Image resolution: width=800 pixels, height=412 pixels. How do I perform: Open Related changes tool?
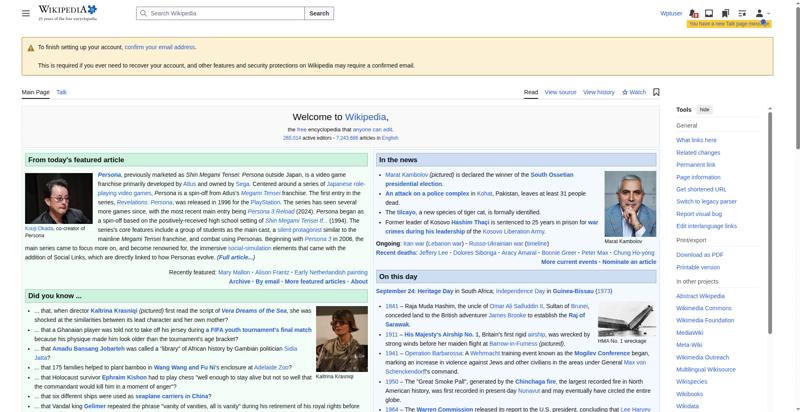tap(698, 152)
